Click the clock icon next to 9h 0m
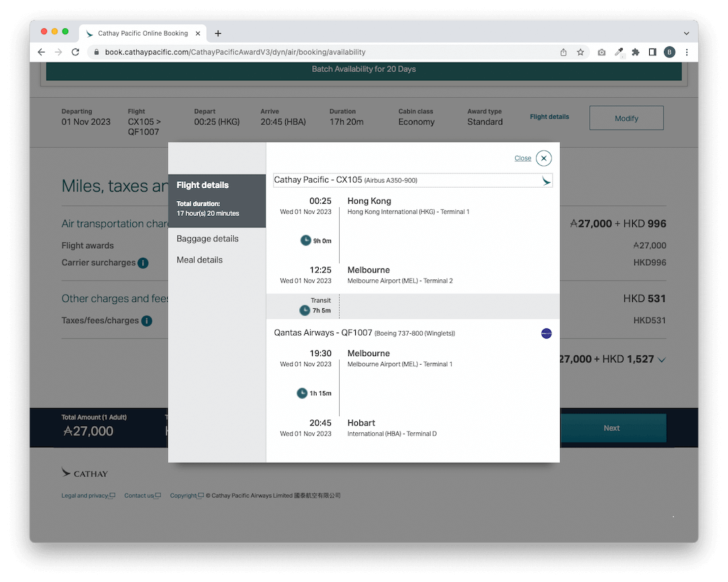This screenshot has width=728, height=582. 305,240
